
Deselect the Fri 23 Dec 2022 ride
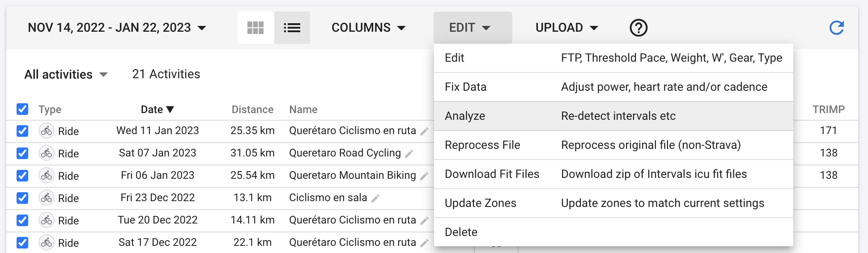coord(22,198)
